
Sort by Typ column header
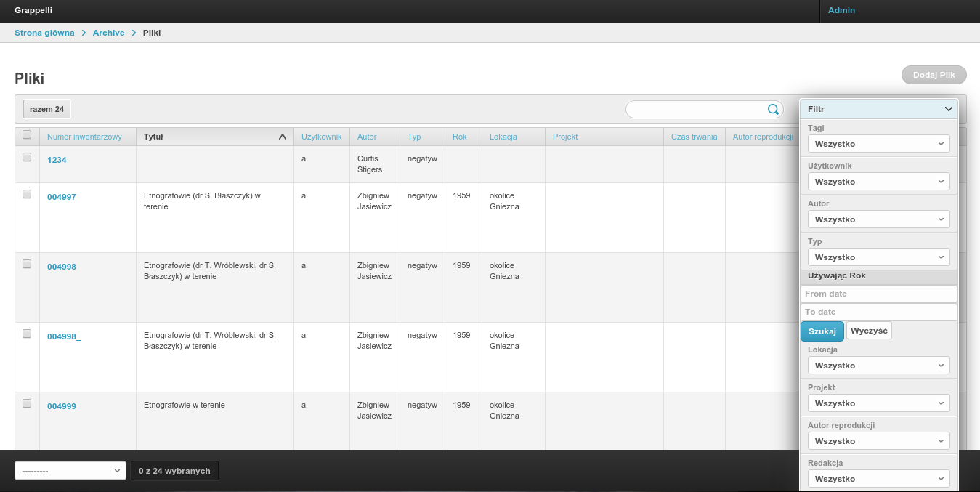414,137
